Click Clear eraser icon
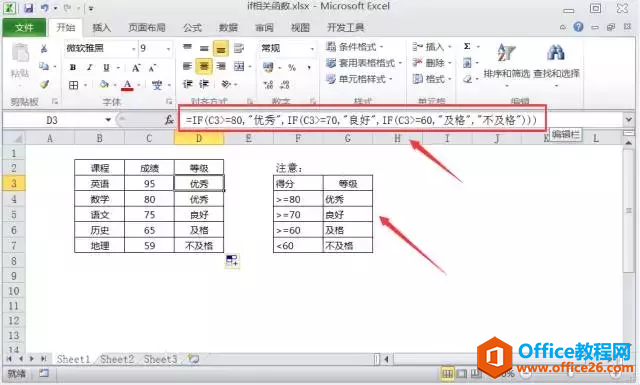The image size is (640, 385). (x=467, y=79)
